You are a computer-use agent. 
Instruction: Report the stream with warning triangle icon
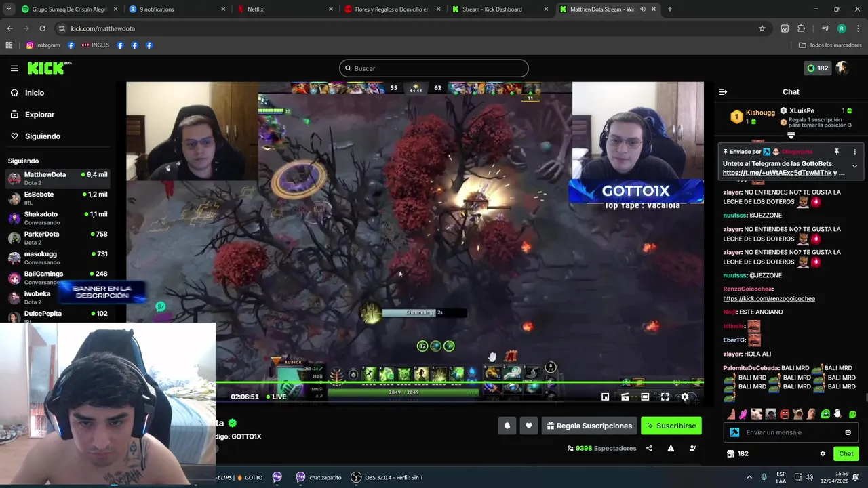point(671,448)
